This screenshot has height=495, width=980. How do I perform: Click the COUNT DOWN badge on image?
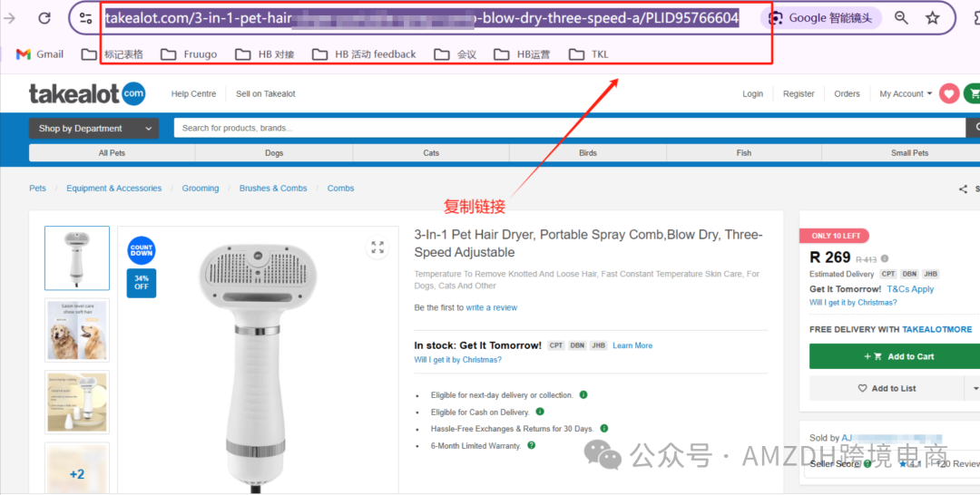coord(142,250)
